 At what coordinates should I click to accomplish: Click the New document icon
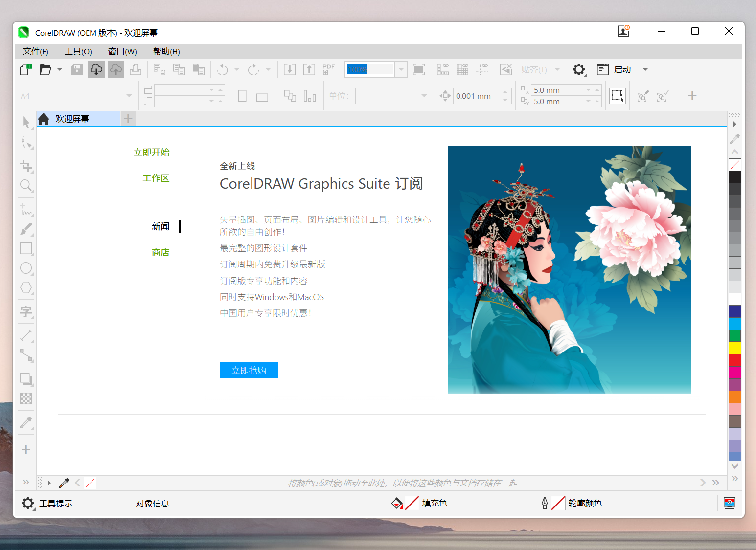coord(25,69)
